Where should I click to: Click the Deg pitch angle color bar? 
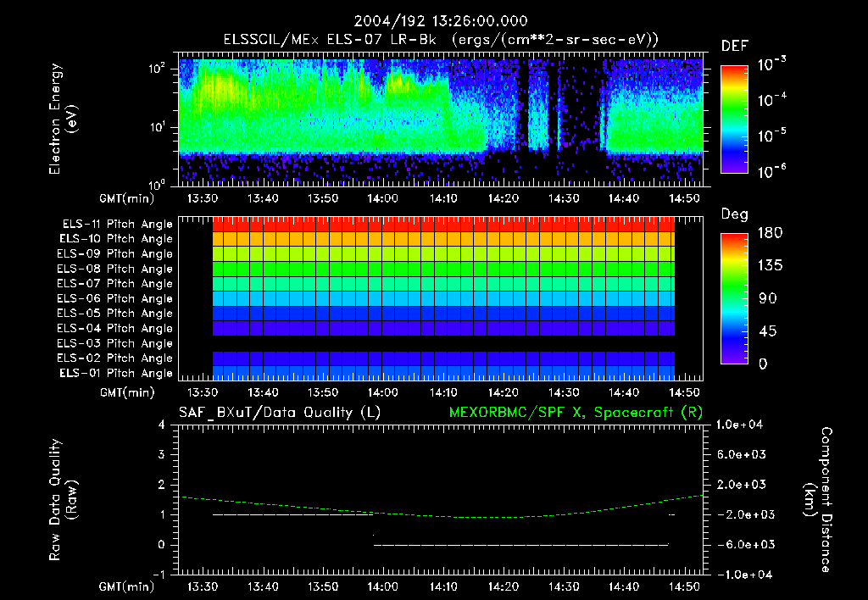(x=734, y=298)
